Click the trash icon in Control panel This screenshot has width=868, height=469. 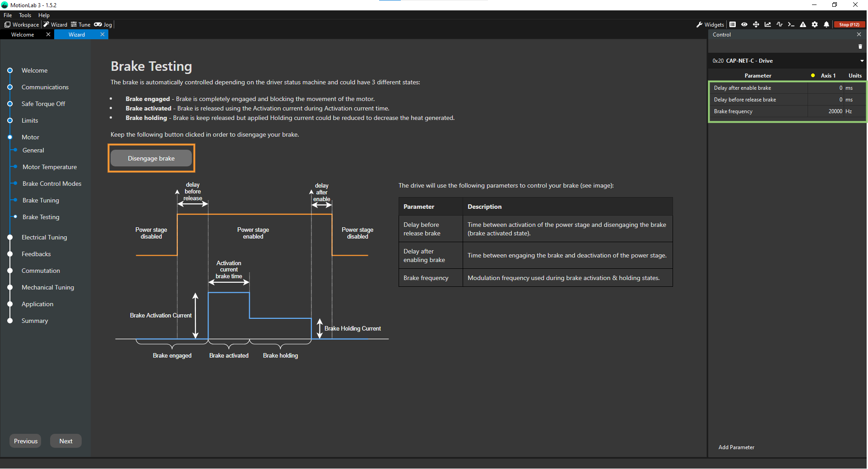(x=860, y=46)
